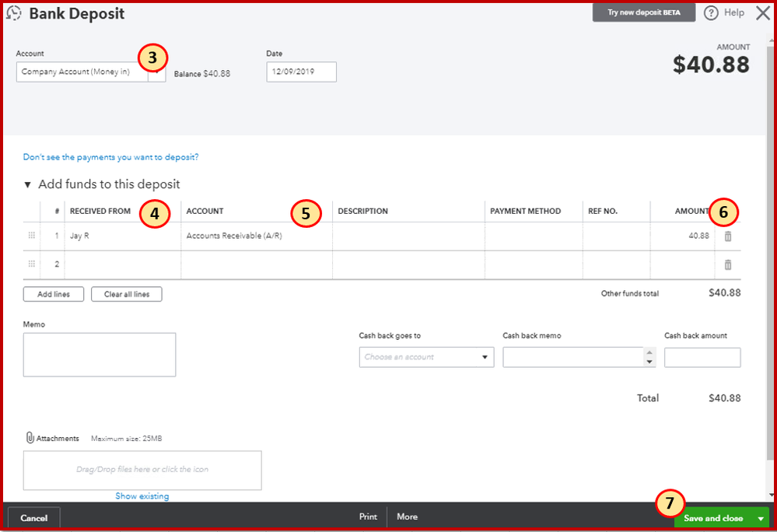Click the Clear all lines button
The image size is (777, 532).
pos(127,295)
